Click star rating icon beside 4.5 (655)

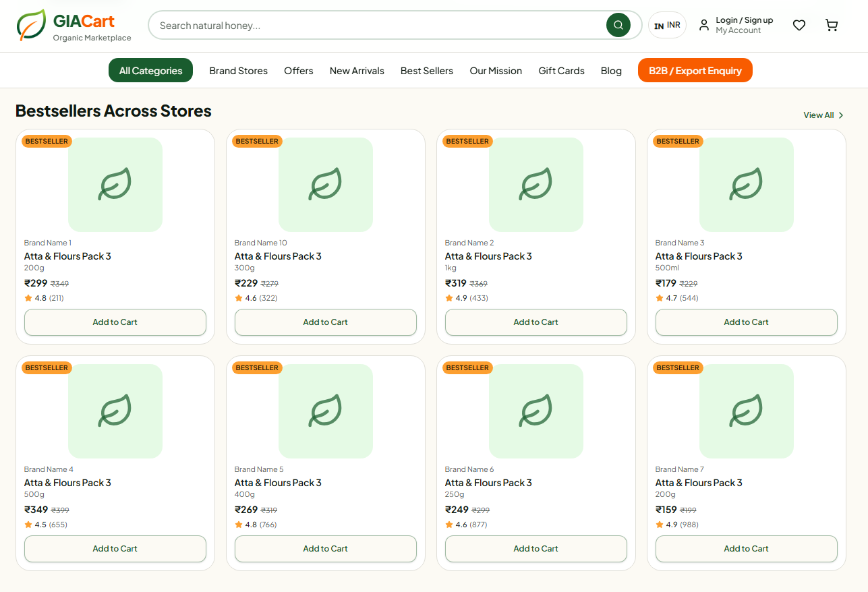coord(28,525)
